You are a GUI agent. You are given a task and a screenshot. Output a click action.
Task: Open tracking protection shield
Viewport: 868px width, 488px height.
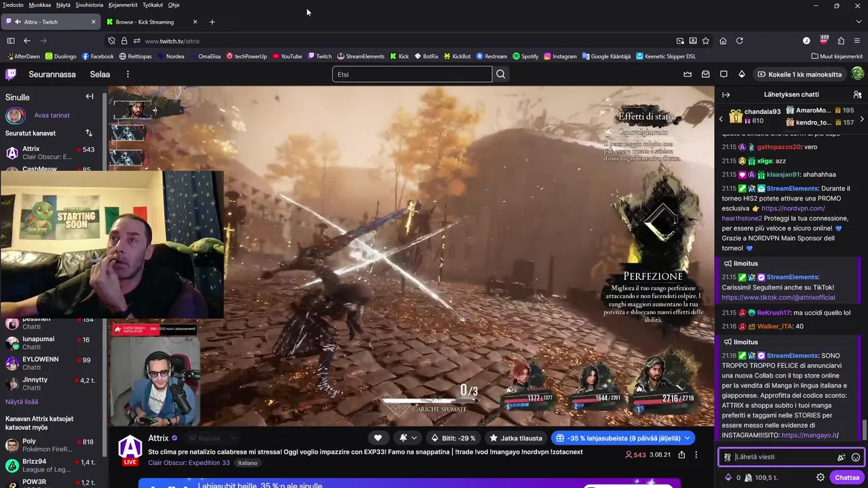(112, 41)
